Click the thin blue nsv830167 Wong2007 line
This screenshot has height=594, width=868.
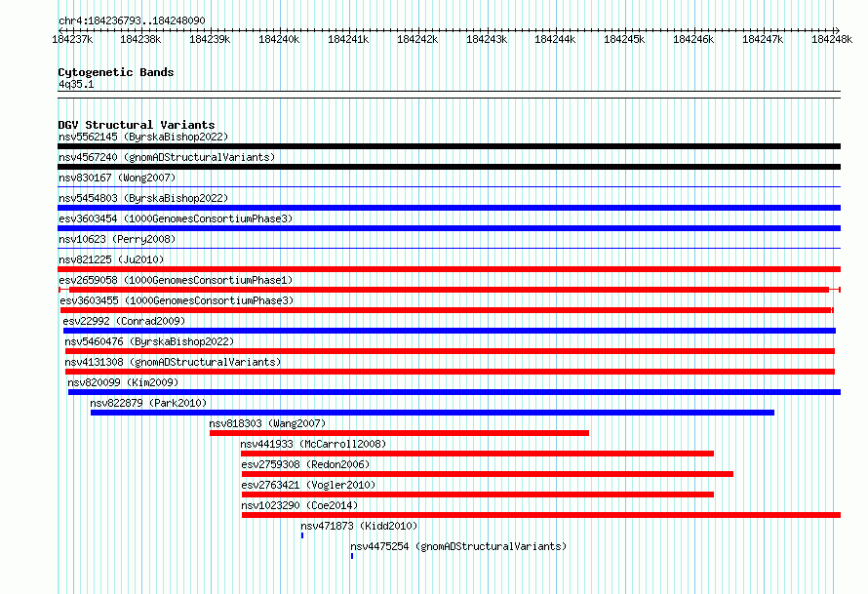(x=449, y=187)
